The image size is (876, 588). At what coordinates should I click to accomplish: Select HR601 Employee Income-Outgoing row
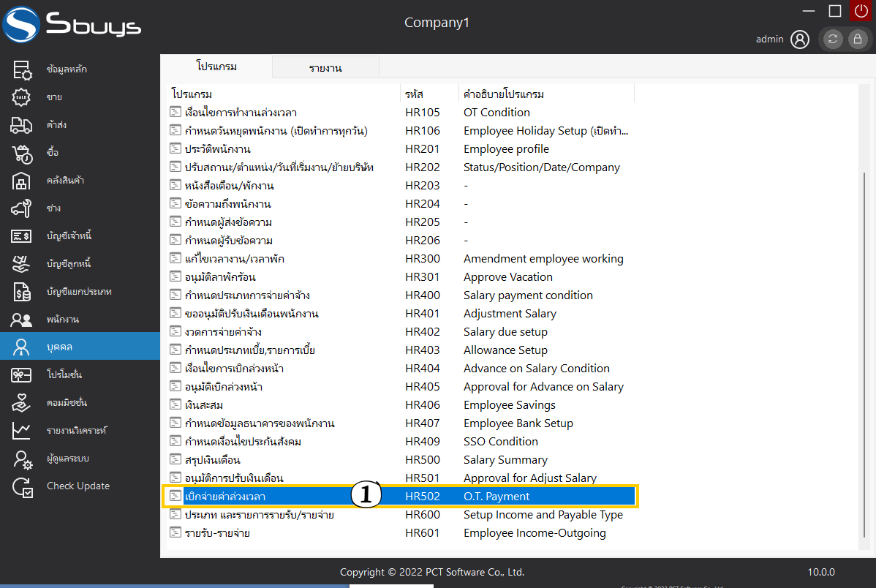(x=217, y=533)
